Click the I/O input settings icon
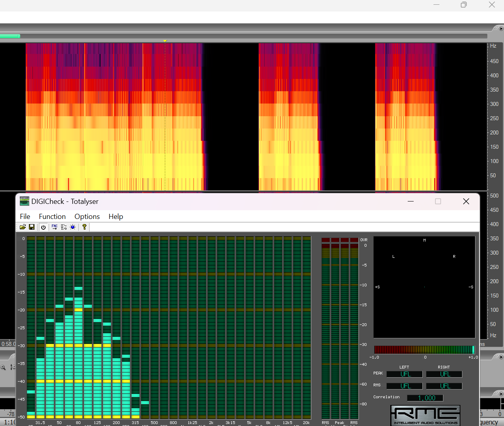The image size is (504, 426). click(64, 227)
